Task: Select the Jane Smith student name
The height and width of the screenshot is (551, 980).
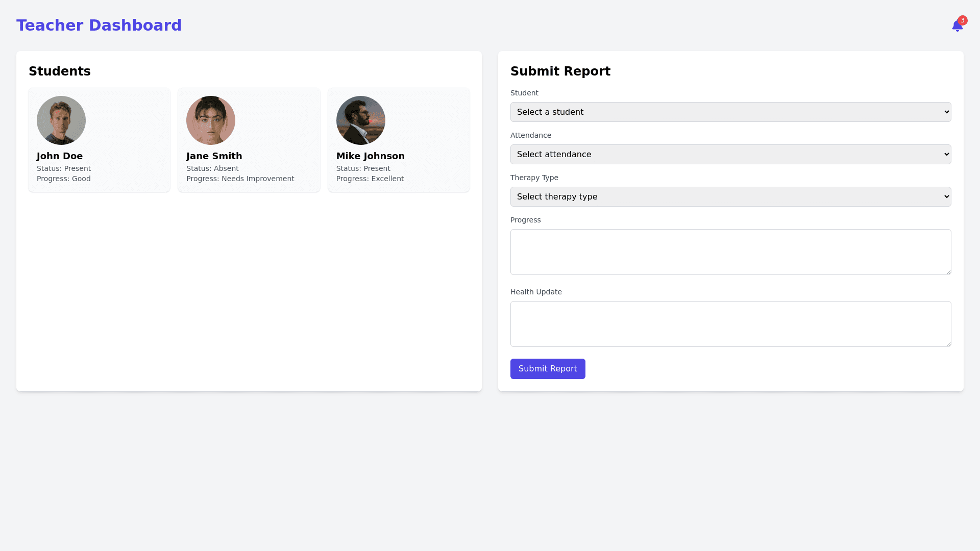Action: tap(214, 156)
